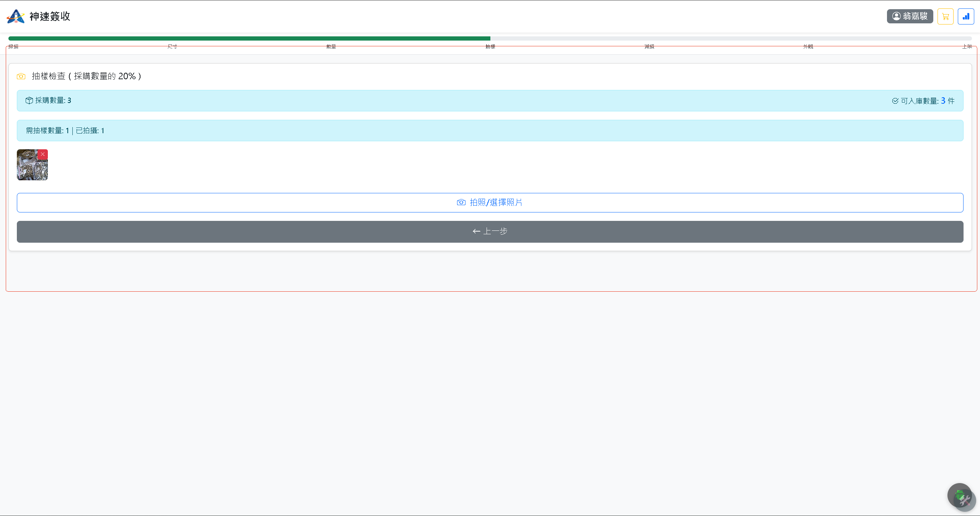Select the 抽樣 step label
The width and height of the screenshot is (980, 516).
point(490,47)
